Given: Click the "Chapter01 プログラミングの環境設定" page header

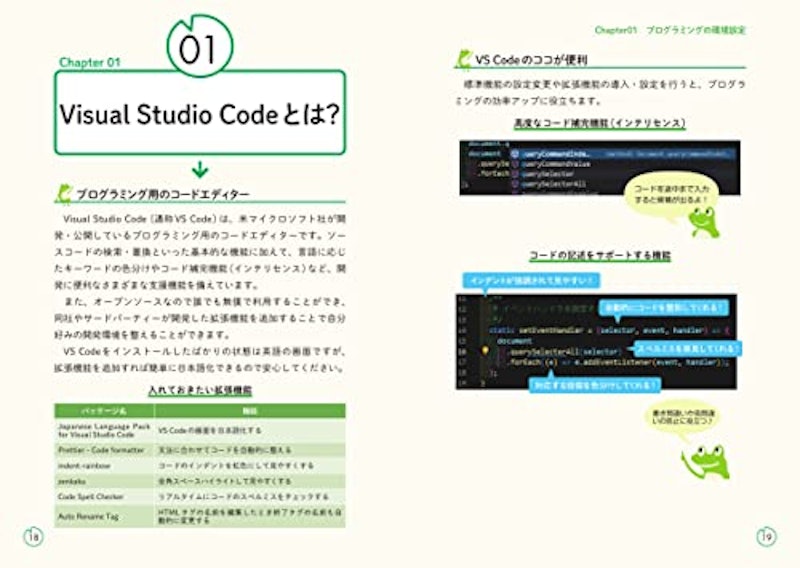Looking at the screenshot, I should (670, 30).
